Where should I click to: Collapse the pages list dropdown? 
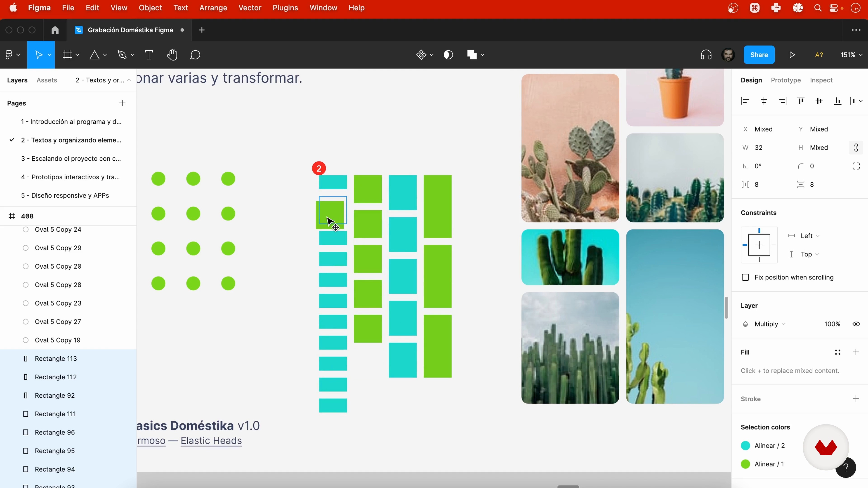tap(129, 80)
